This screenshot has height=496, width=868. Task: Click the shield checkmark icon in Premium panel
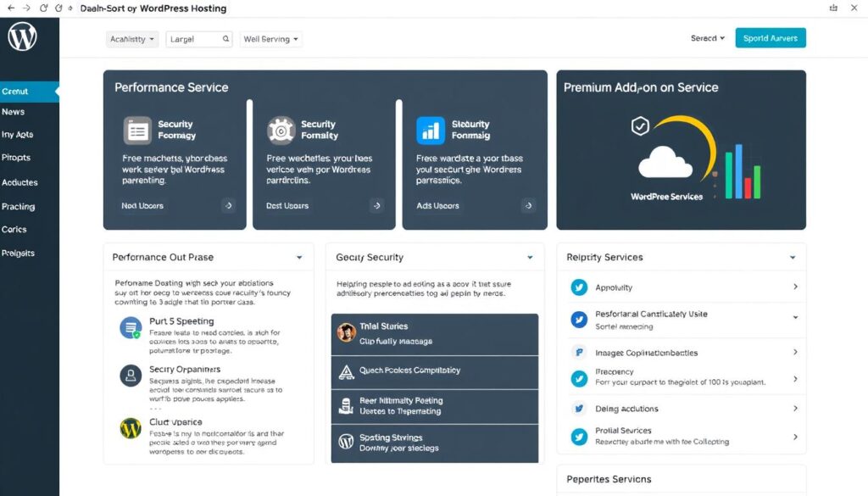click(x=640, y=126)
